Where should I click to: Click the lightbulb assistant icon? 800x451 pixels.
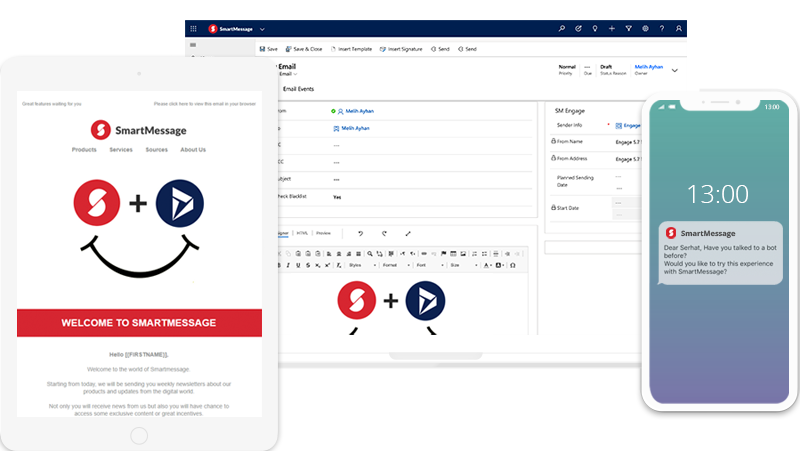[595, 29]
